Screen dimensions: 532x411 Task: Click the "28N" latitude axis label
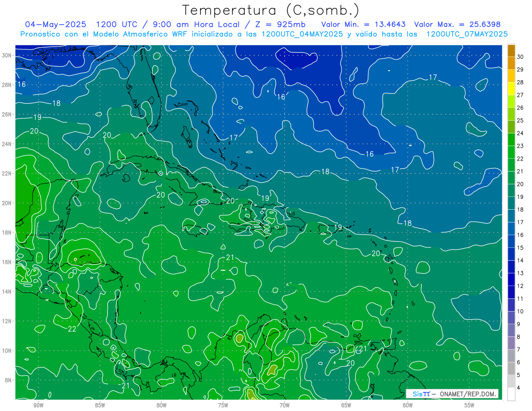(7, 85)
